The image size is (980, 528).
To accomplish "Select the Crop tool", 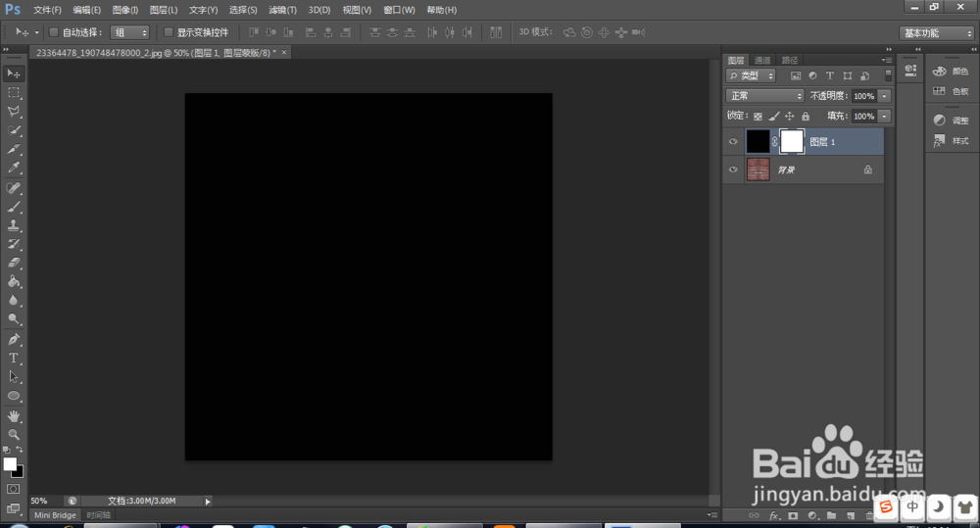I will tap(13, 149).
